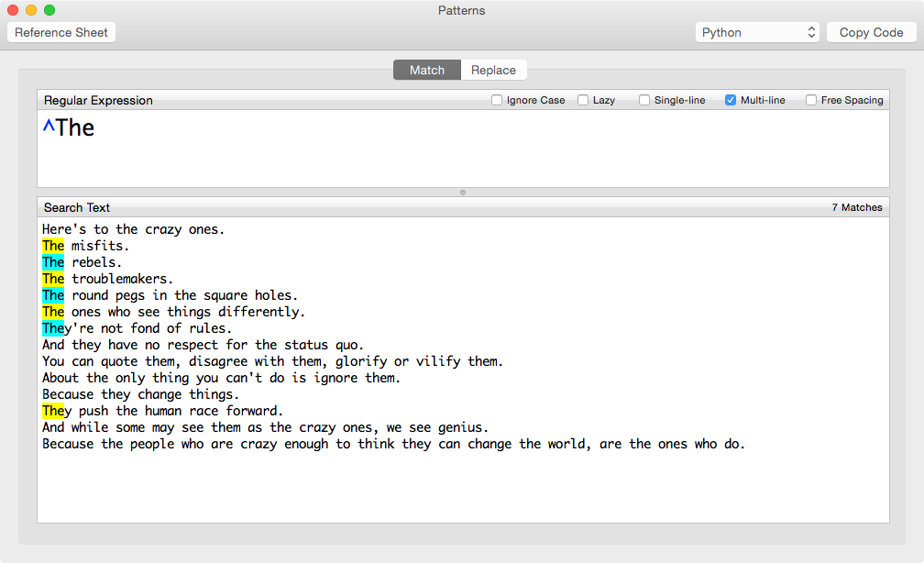
Task: Click the line "And they have no respect"
Action: coord(203,345)
